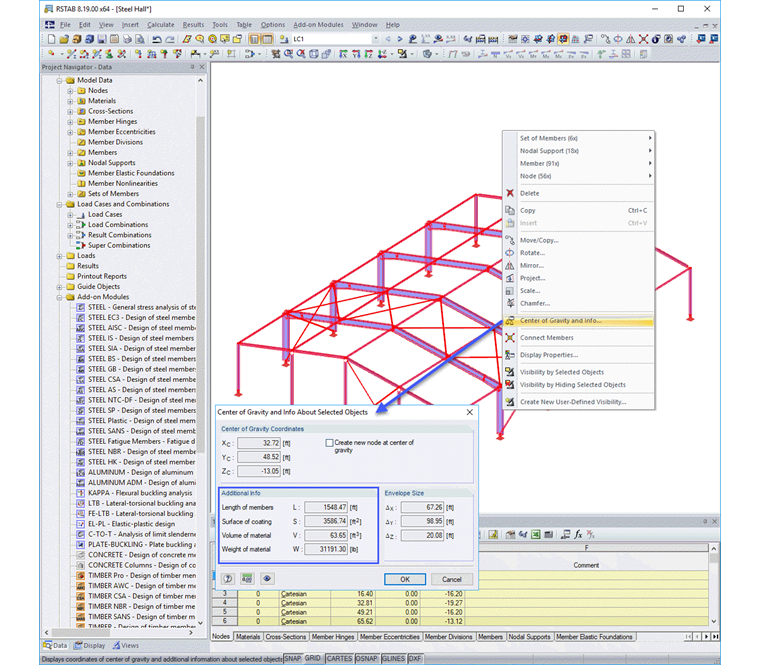Viewport: 760px width, 665px height.
Task: Undo the last action with the arrow icon
Action: pos(157,39)
